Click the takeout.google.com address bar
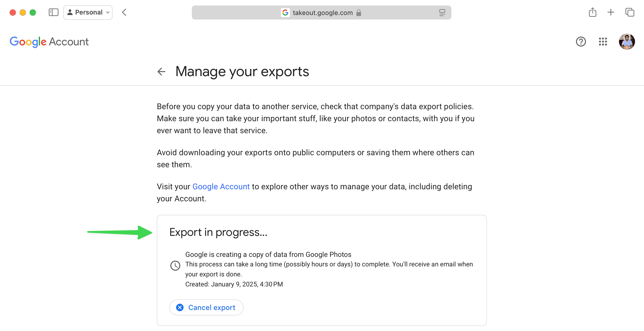The height and width of the screenshot is (331, 644). 322,12
